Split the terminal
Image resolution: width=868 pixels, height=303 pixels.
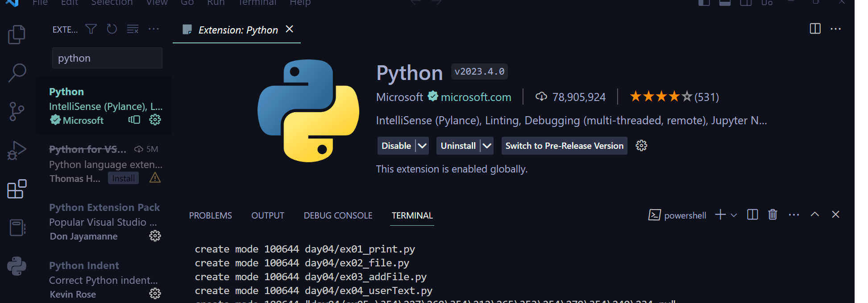click(752, 215)
